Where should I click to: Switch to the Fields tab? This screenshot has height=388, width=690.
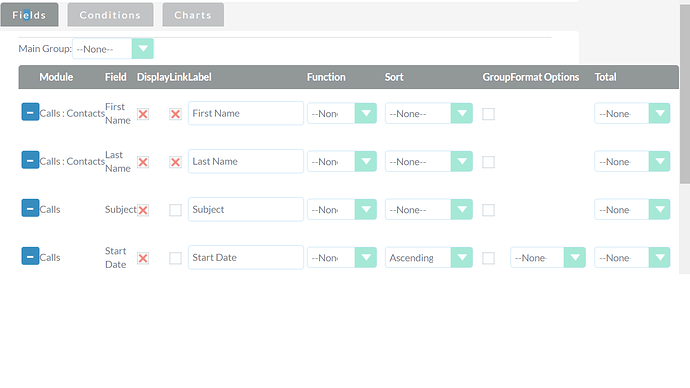pyautogui.click(x=29, y=15)
